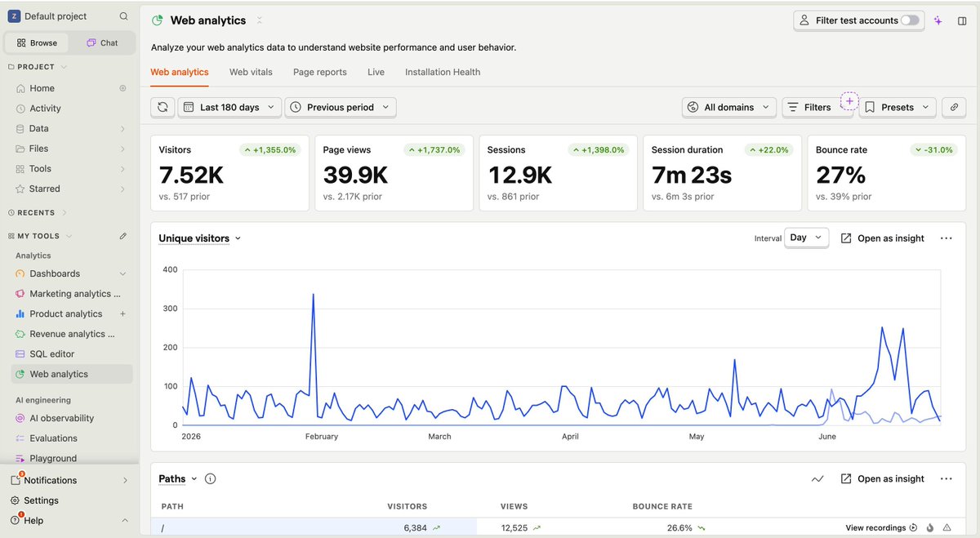The image size is (980, 538).
Task: Open the Last 180 days date dropdown
Action: pyautogui.click(x=229, y=107)
